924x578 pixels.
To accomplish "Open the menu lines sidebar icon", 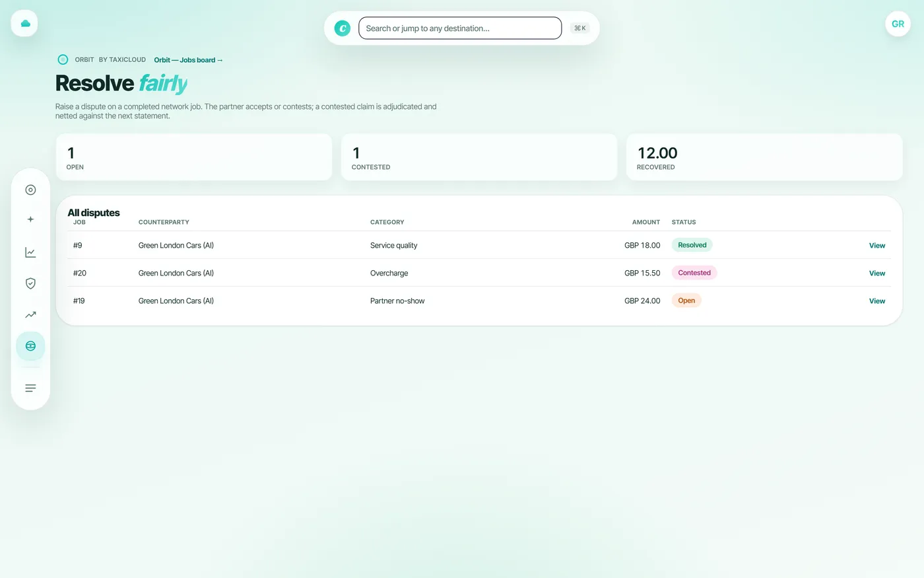I will point(30,388).
